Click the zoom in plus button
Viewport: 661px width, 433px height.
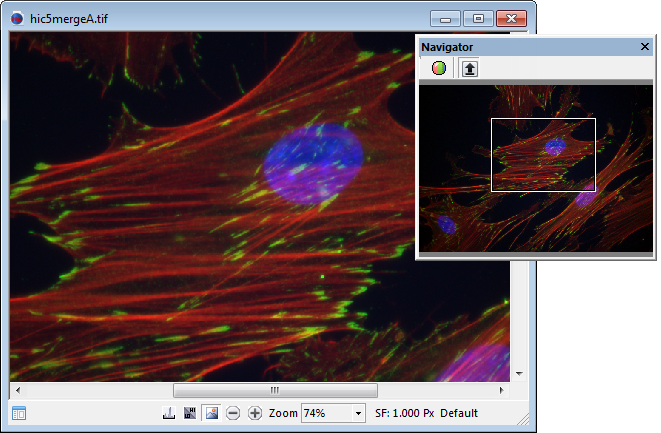click(x=255, y=413)
